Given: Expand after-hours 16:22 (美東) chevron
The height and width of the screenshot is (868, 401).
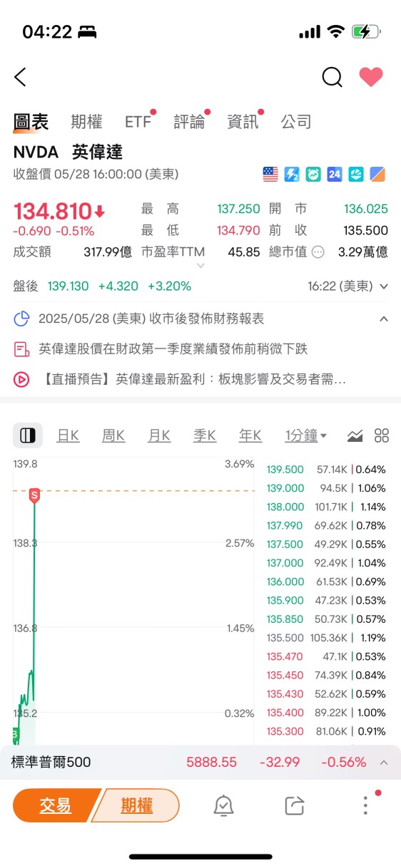Looking at the screenshot, I should 384,286.
